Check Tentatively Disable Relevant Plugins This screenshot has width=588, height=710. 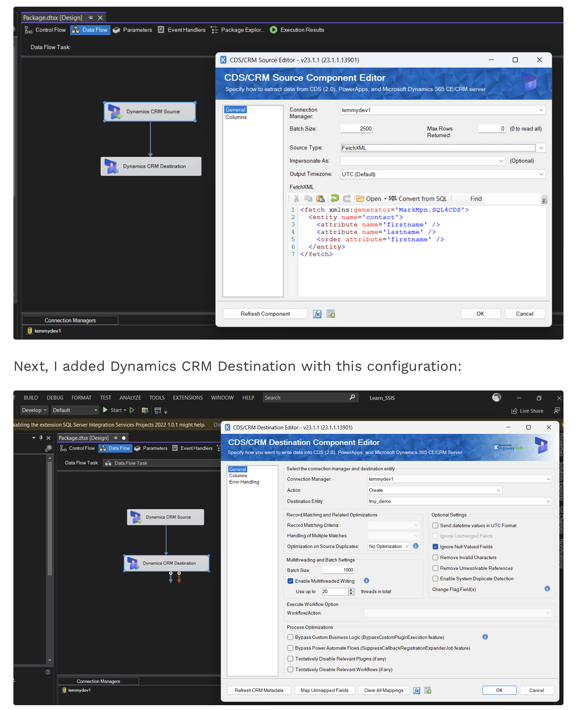(290, 659)
